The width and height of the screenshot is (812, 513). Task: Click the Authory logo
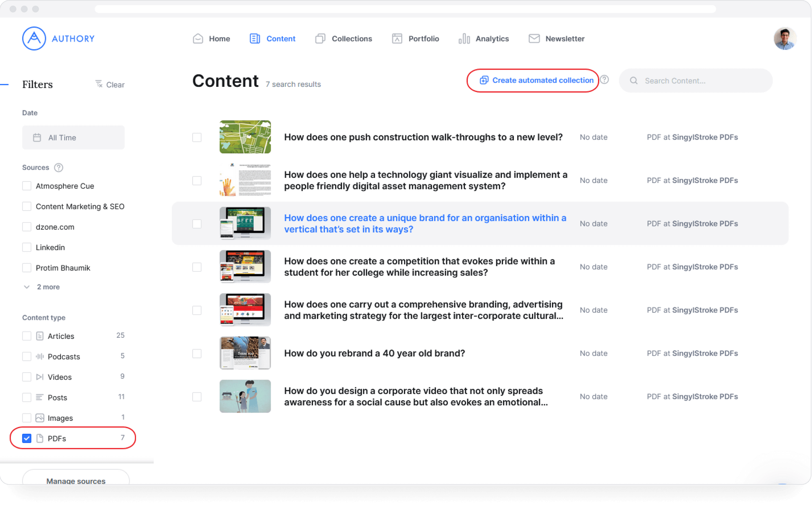[x=58, y=39]
